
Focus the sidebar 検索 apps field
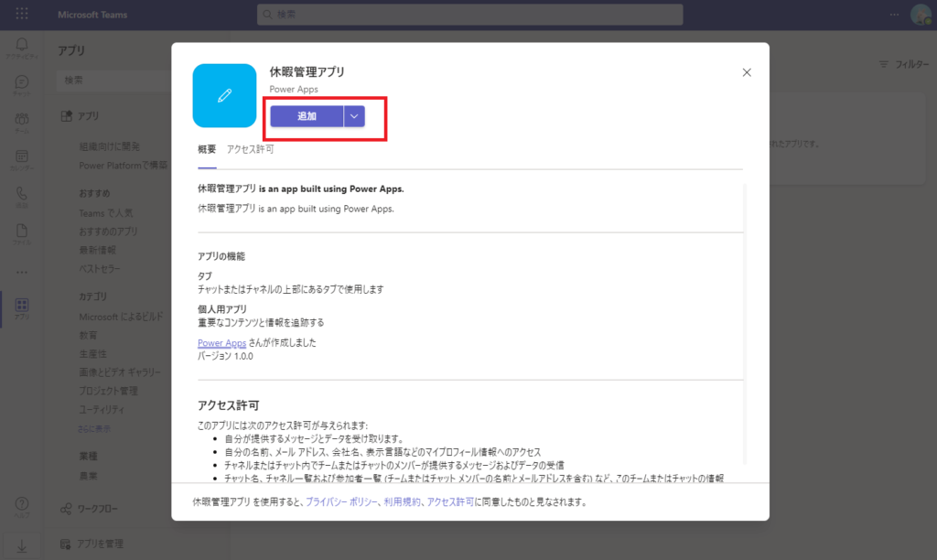pyautogui.click(x=113, y=81)
